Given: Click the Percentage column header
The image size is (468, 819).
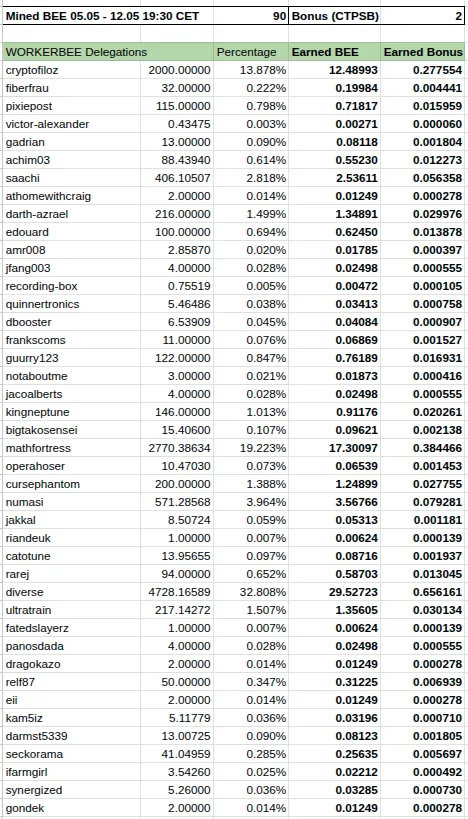Looking at the screenshot, I should tap(251, 52).
